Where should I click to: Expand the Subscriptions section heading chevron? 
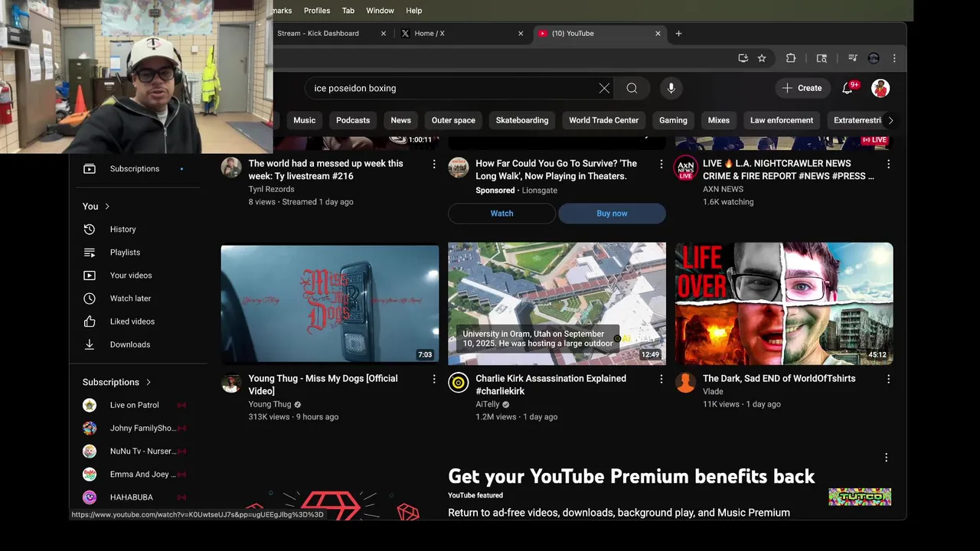(x=149, y=382)
